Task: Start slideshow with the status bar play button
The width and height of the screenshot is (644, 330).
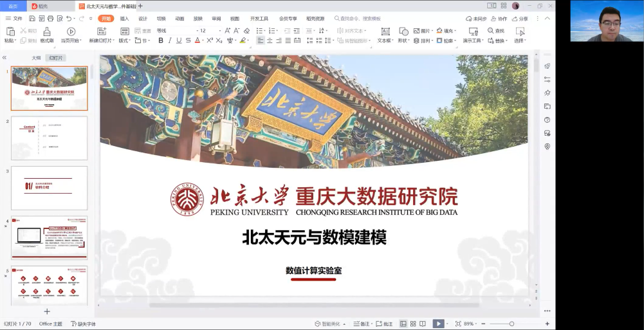Action: (x=438, y=324)
